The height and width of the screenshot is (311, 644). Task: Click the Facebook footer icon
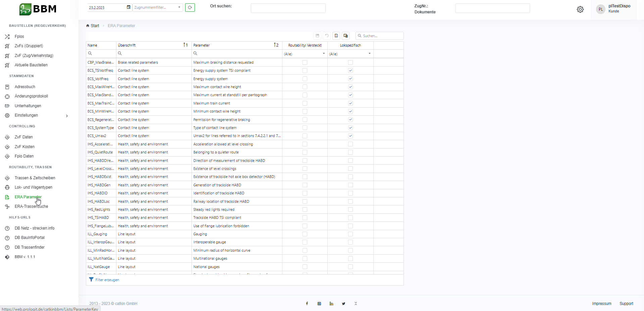pos(307,304)
